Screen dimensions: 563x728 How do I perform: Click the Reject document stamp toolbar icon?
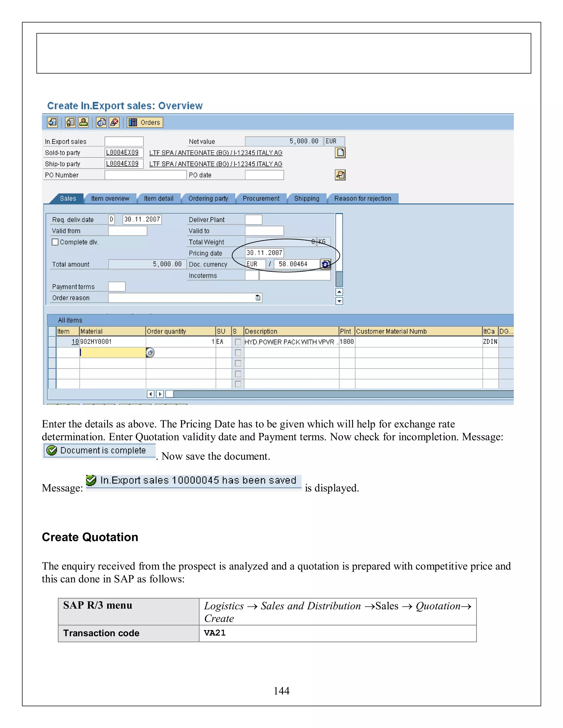114,122
